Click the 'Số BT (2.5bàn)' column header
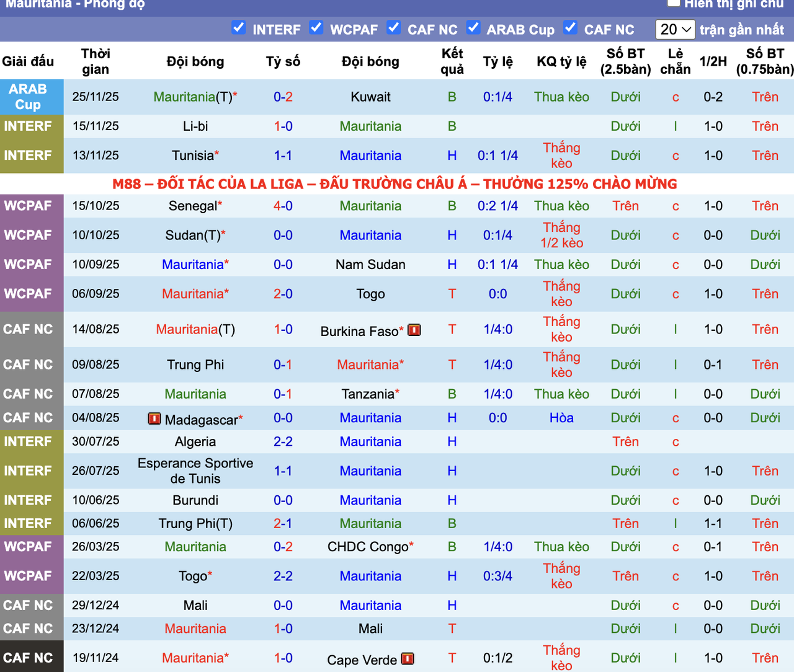 pos(625,61)
